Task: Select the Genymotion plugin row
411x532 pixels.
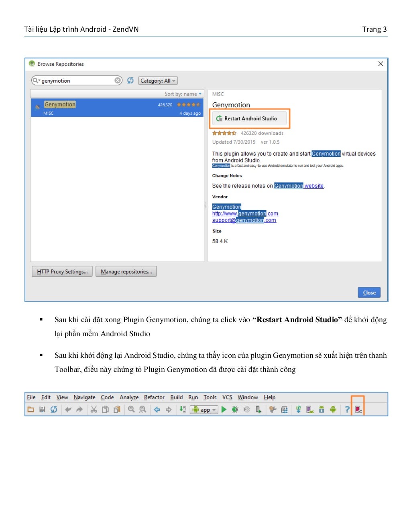Action: pyautogui.click(x=117, y=108)
